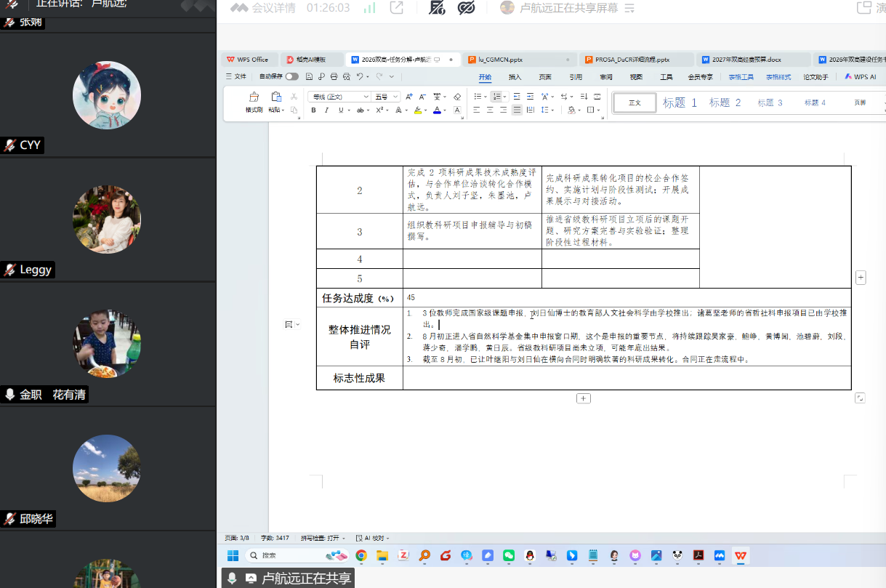Click the Save icon in quick access bar
Image resolution: width=886 pixels, height=588 pixels.
tap(310, 76)
